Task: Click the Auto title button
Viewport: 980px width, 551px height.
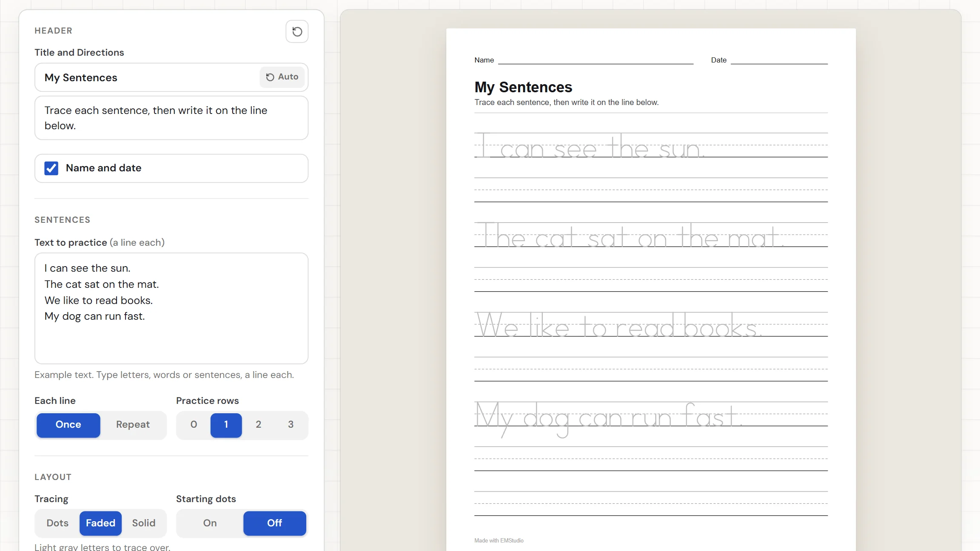Action: pyautogui.click(x=282, y=77)
